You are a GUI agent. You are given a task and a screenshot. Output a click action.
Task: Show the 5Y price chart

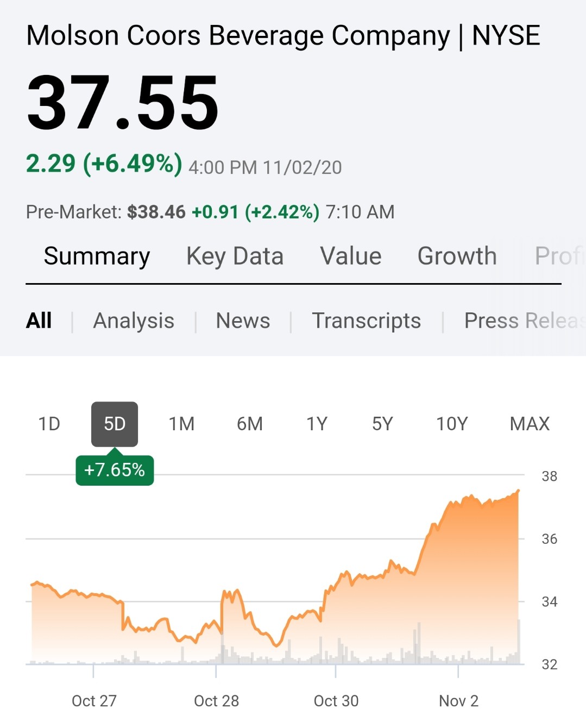[382, 424]
